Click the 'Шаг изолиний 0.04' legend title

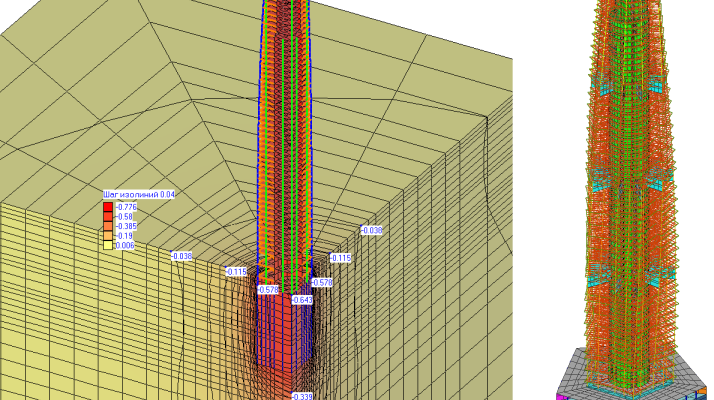pos(138,195)
